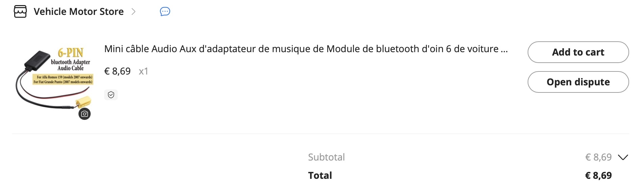Select the bold Total label
The width and height of the screenshot is (644, 191).
(320, 175)
